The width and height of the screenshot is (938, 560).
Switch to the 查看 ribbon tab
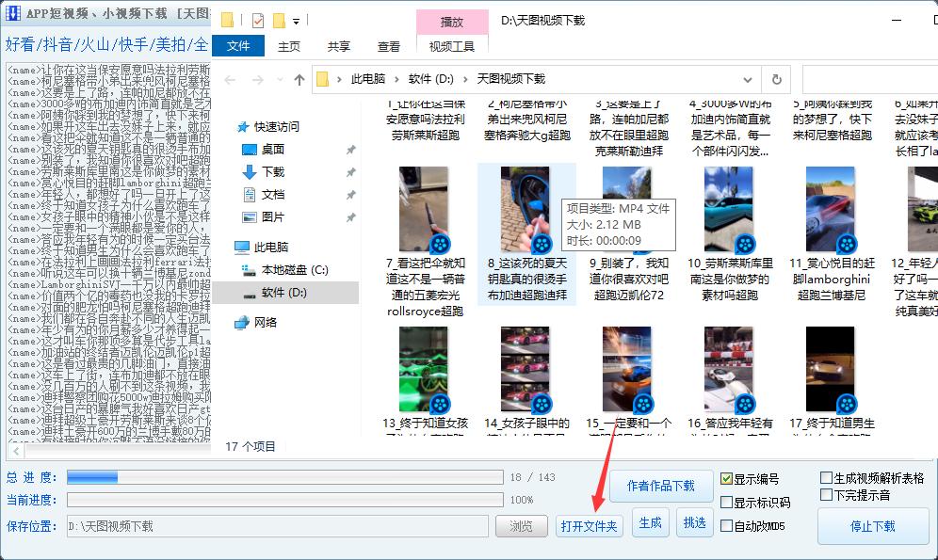click(388, 45)
